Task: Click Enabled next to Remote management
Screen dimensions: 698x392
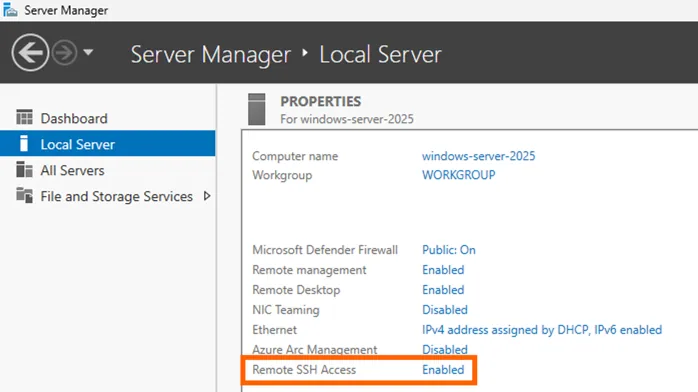Action: pyautogui.click(x=443, y=270)
